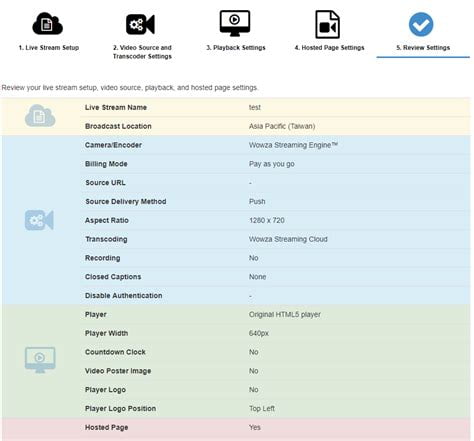Click the Broadcast Location Asia Pacific value
The height and width of the screenshot is (441, 474).
pos(282,126)
